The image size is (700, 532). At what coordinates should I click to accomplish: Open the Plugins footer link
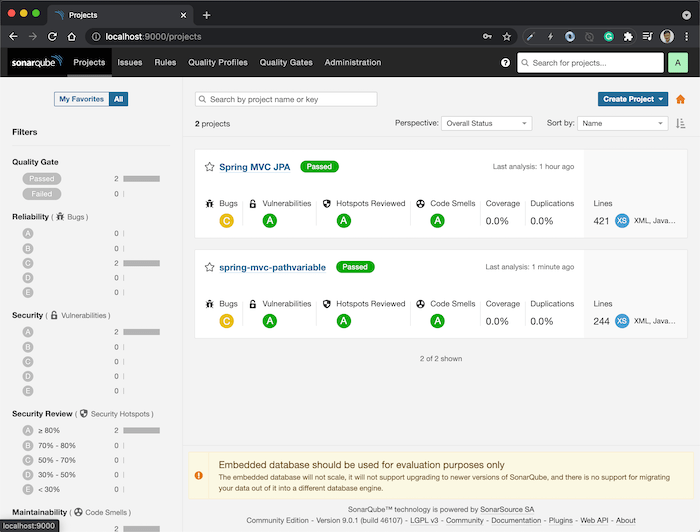561,520
